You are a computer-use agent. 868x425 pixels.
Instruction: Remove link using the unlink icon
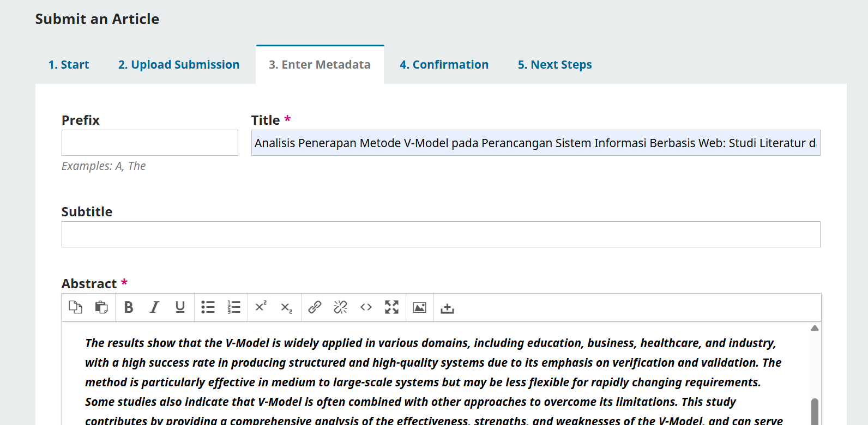(x=340, y=307)
